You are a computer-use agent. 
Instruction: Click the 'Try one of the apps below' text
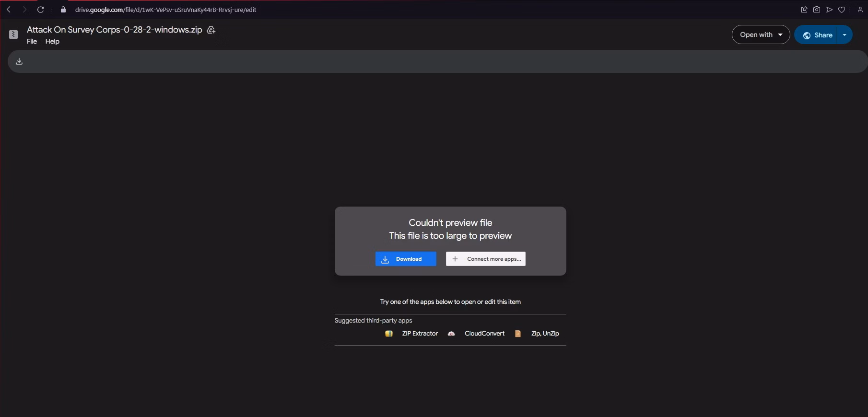(x=450, y=302)
